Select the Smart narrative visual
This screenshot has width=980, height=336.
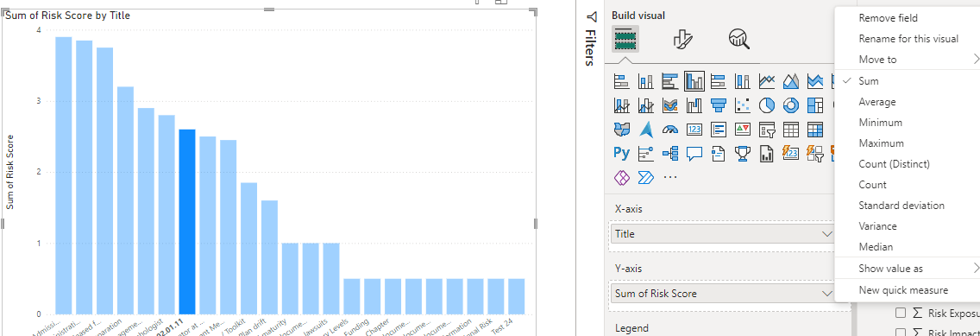tap(718, 153)
